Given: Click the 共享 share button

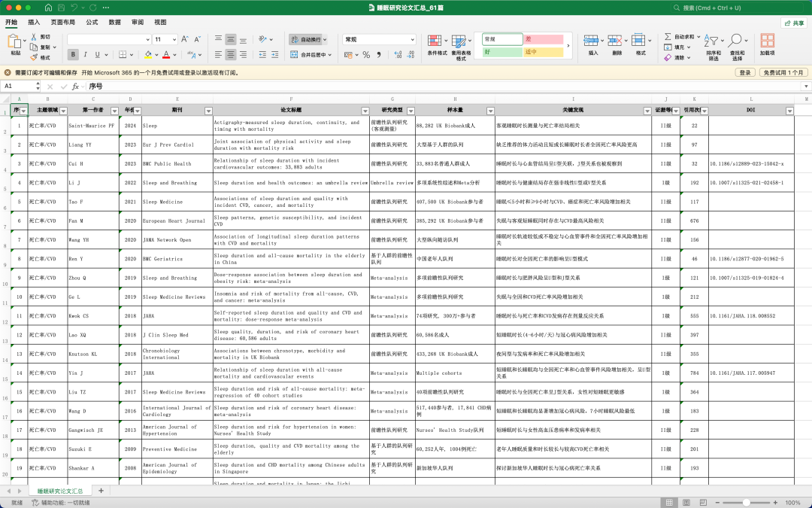Looking at the screenshot, I should [x=794, y=23].
